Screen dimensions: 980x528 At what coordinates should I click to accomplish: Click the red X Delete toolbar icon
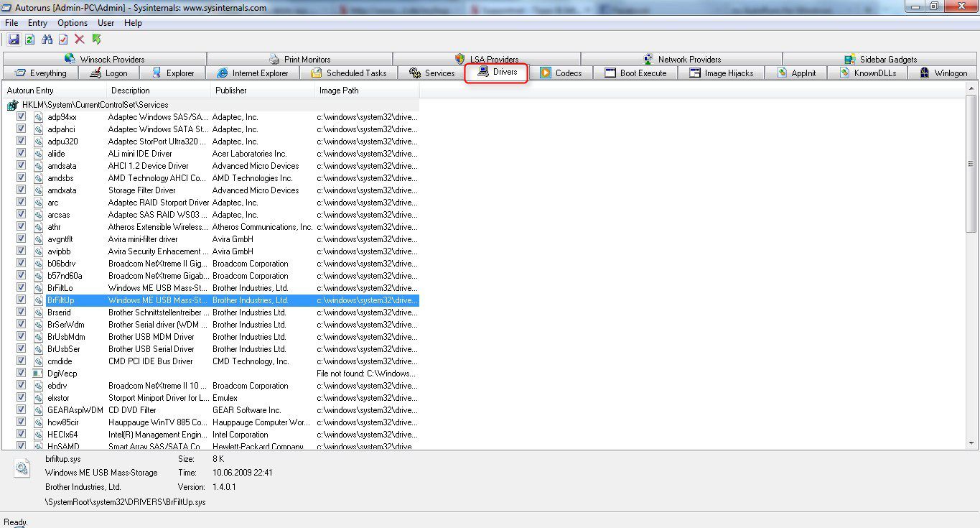tap(80, 40)
